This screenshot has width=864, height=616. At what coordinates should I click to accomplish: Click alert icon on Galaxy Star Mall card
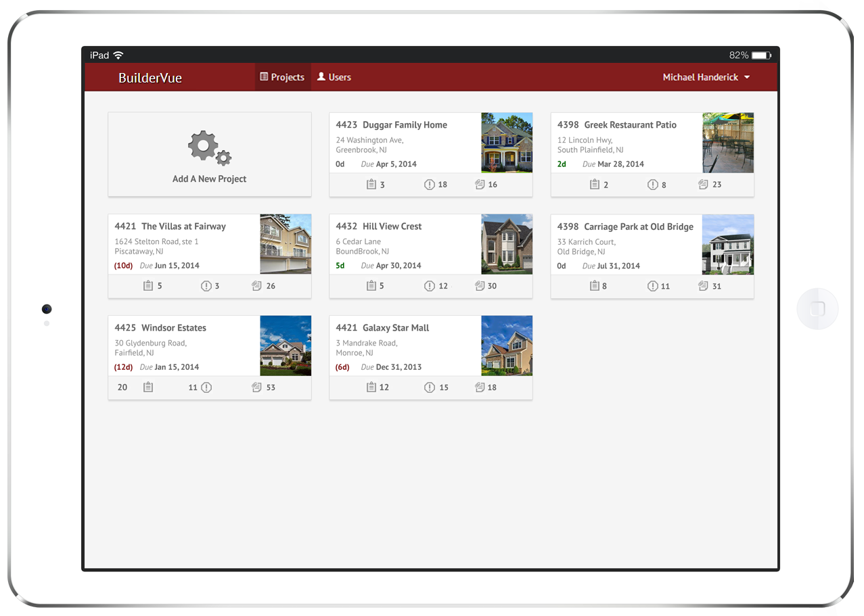[429, 387]
